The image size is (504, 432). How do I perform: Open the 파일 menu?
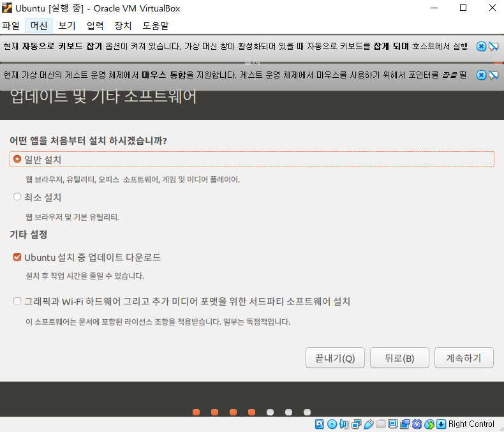[11, 26]
